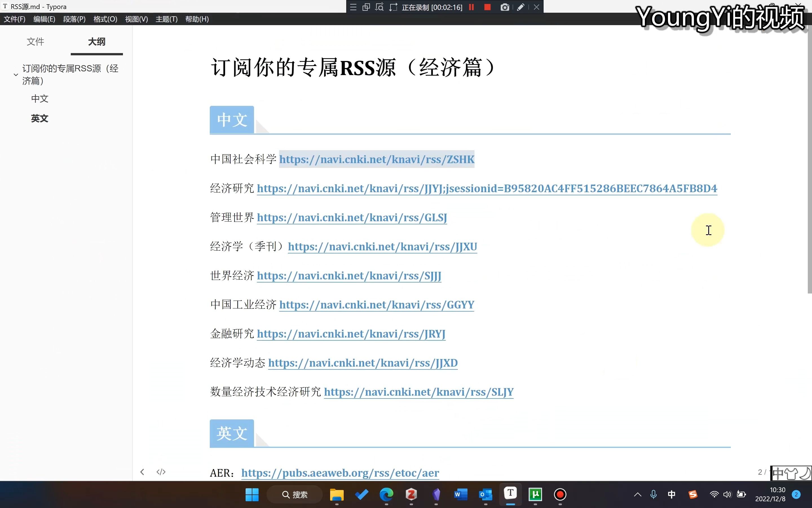812x508 pixels.
Task: Toggle the 中 input method indicator
Action: pyautogui.click(x=671, y=494)
